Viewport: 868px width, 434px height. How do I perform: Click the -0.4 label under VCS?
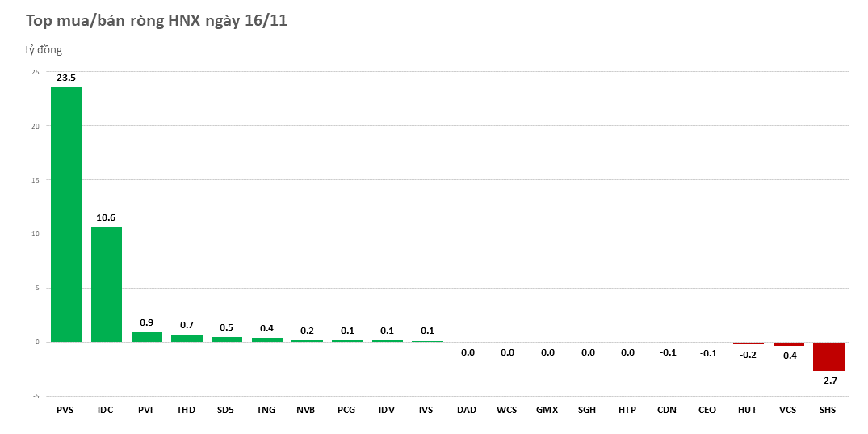[788, 356]
